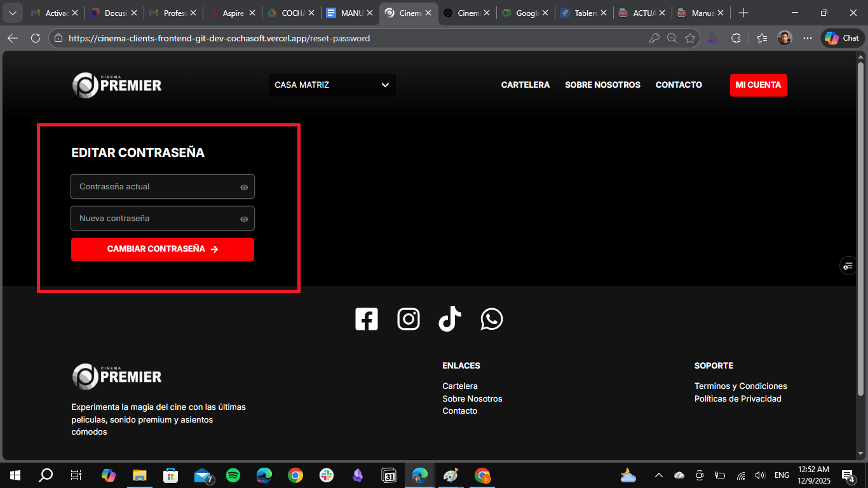
Task: Open the TikTok social icon
Action: [450, 319]
